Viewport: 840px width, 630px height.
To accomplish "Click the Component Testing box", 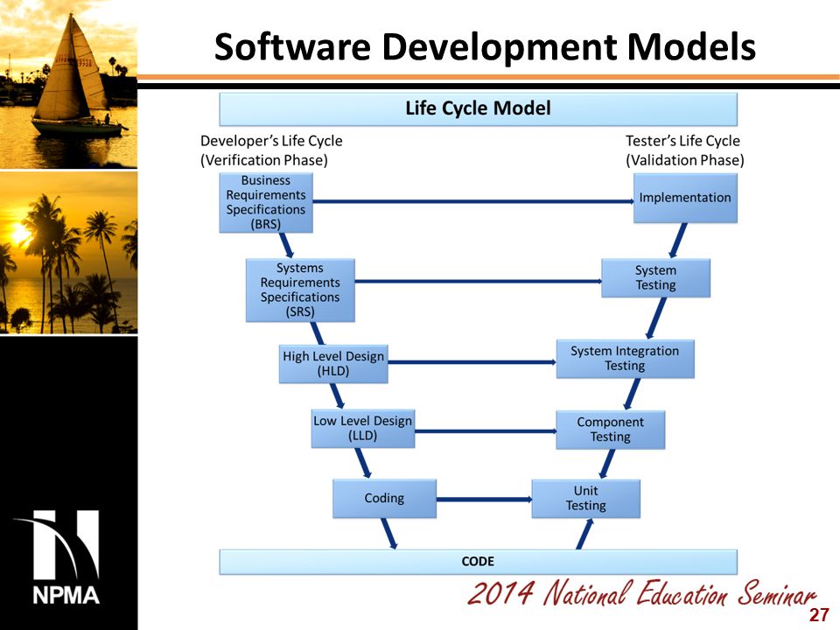I will [x=610, y=430].
